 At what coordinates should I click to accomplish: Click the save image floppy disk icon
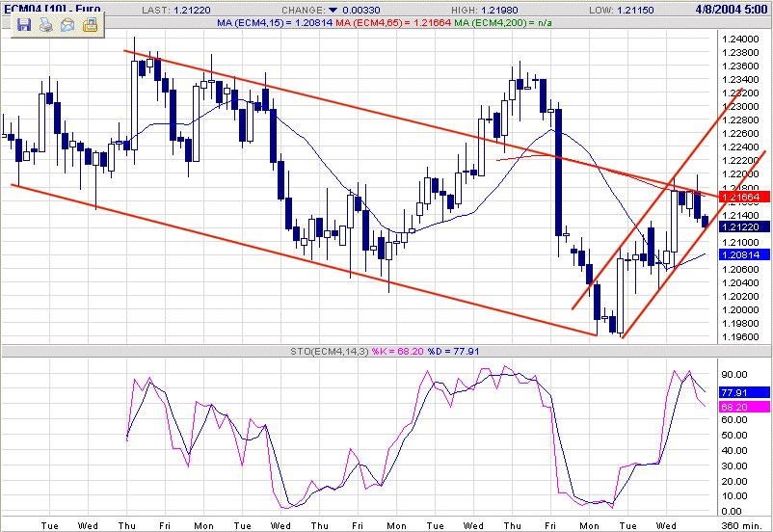[x=24, y=25]
